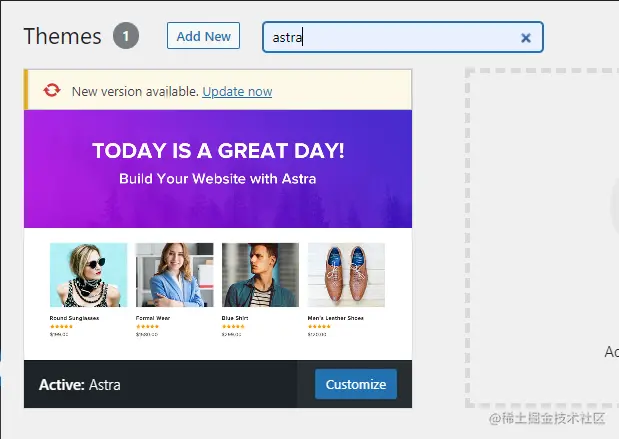The image size is (619, 439).
Task: Click the Update now link
Action: [237, 92]
